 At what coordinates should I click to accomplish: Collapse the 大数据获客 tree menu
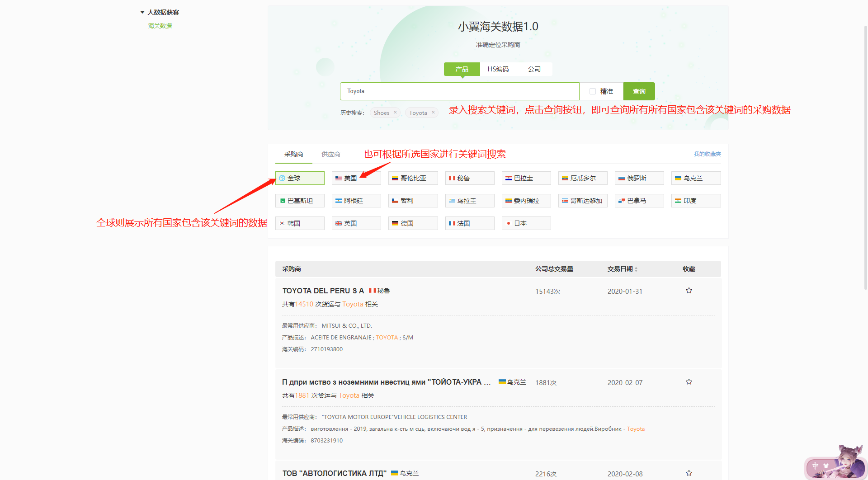tap(142, 12)
